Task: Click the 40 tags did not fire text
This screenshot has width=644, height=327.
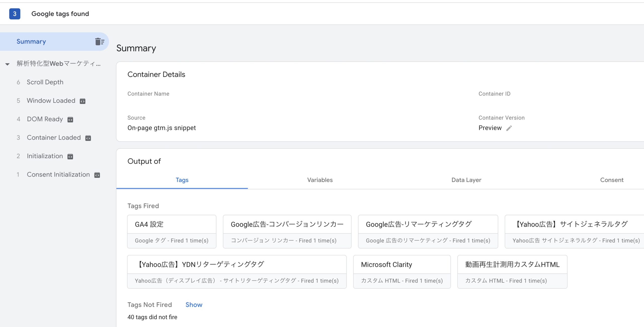Action: [152, 317]
